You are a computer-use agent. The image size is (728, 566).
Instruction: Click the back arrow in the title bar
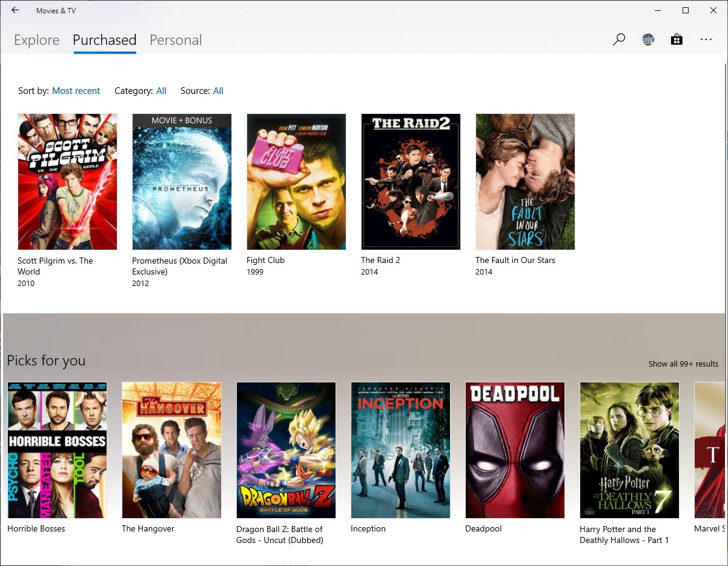tap(15, 10)
